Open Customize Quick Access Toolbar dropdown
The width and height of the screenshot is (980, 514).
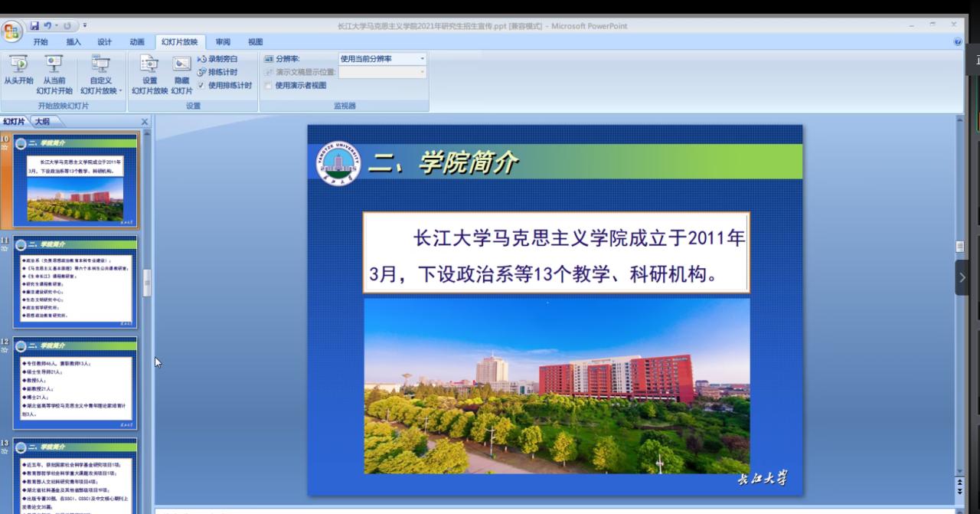pos(84,26)
